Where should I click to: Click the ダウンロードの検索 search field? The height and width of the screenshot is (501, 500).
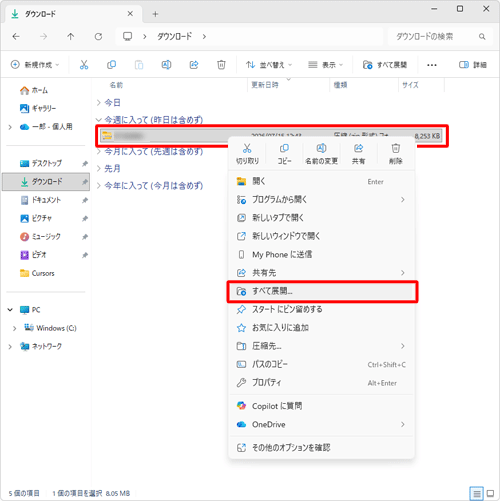[439, 36]
